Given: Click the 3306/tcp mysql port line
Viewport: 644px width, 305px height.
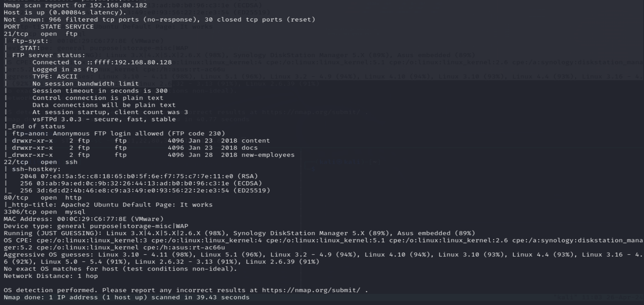Looking at the screenshot, I should pyautogui.click(x=45, y=212).
